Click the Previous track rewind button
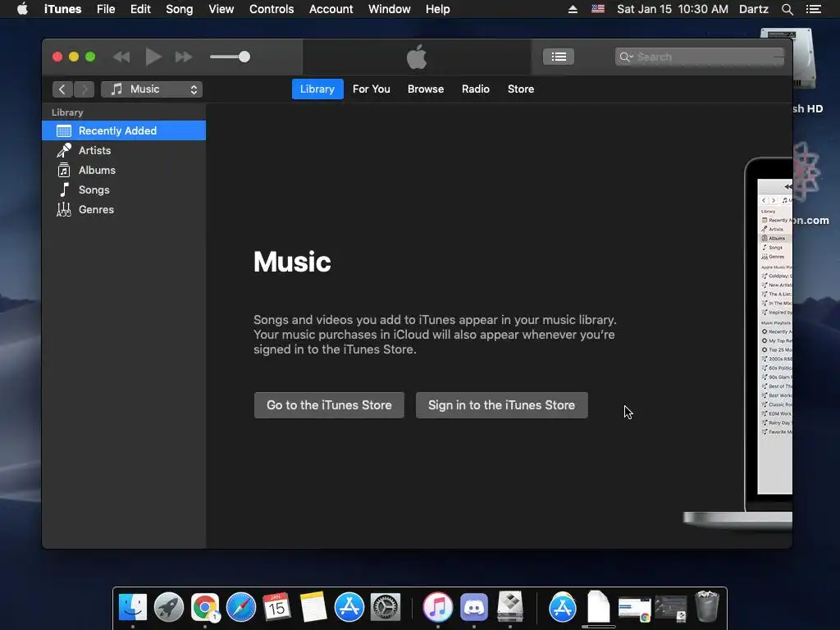This screenshot has width=840, height=630. click(x=121, y=57)
